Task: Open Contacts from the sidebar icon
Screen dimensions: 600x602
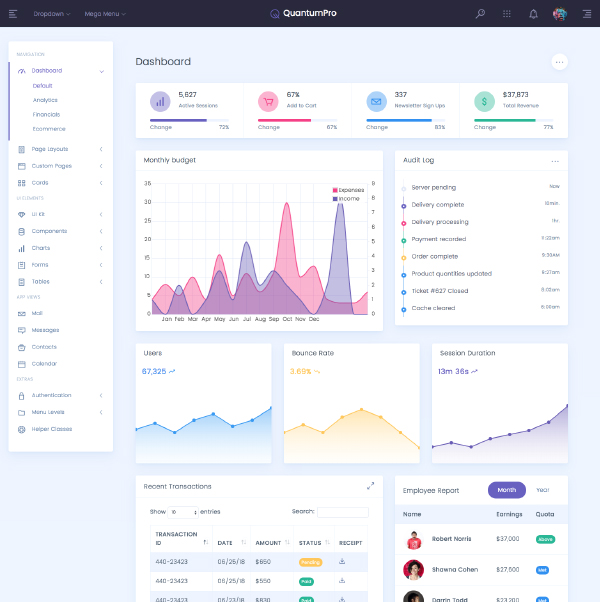Action: [x=21, y=347]
